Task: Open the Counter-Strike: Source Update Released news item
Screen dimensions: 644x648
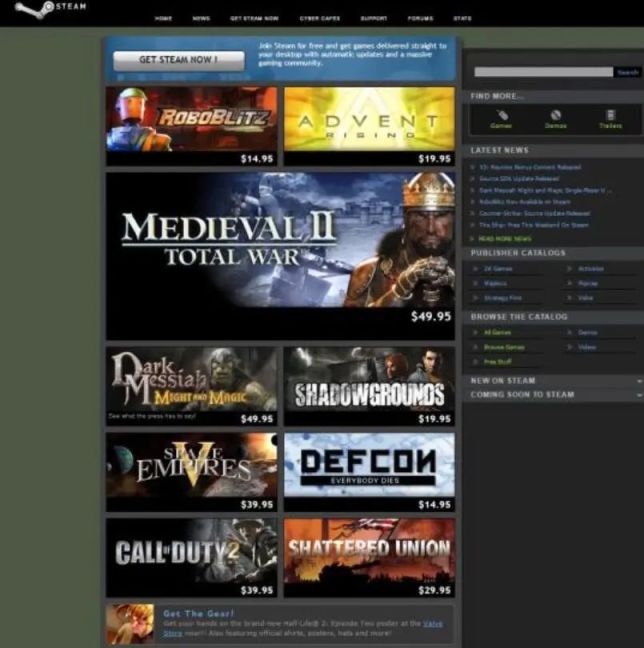Action: (534, 214)
